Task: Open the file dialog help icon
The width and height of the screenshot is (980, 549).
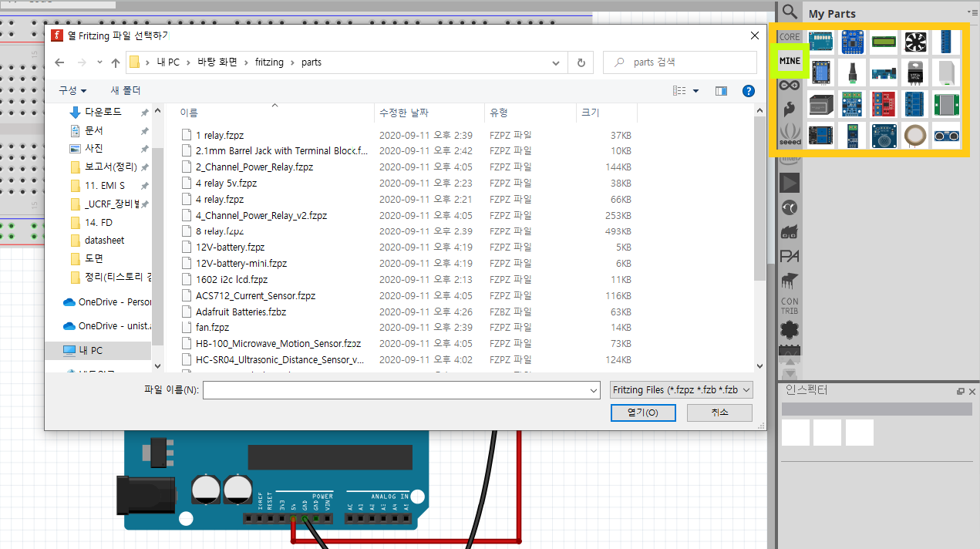Action: point(748,91)
